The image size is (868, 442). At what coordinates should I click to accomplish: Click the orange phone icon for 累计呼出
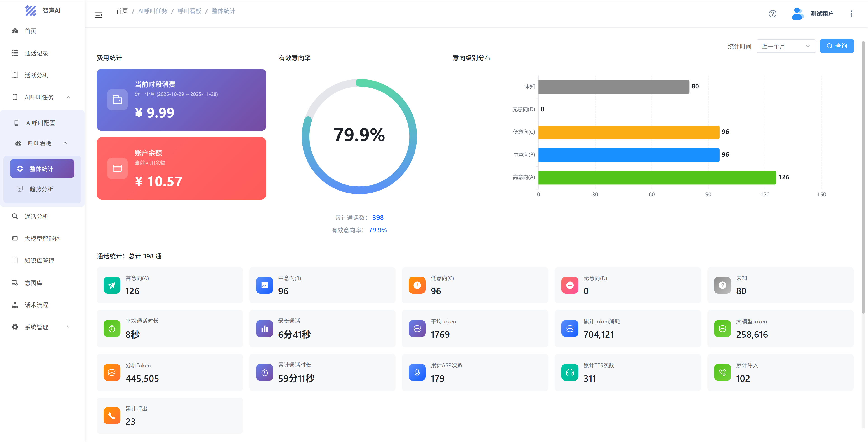(112, 416)
